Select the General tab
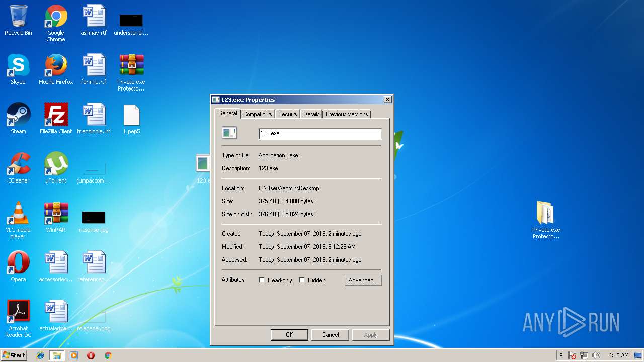 click(x=227, y=113)
